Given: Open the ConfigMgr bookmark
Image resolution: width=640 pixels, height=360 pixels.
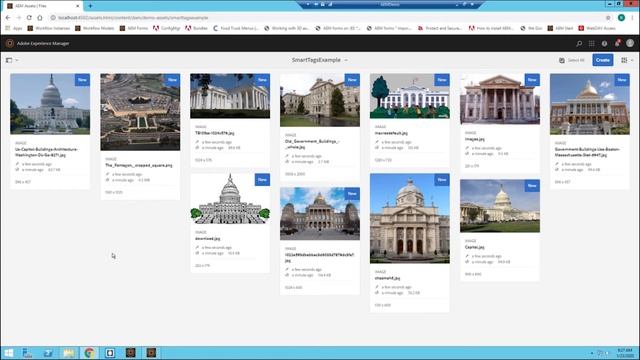Looking at the screenshot, I should (x=167, y=28).
